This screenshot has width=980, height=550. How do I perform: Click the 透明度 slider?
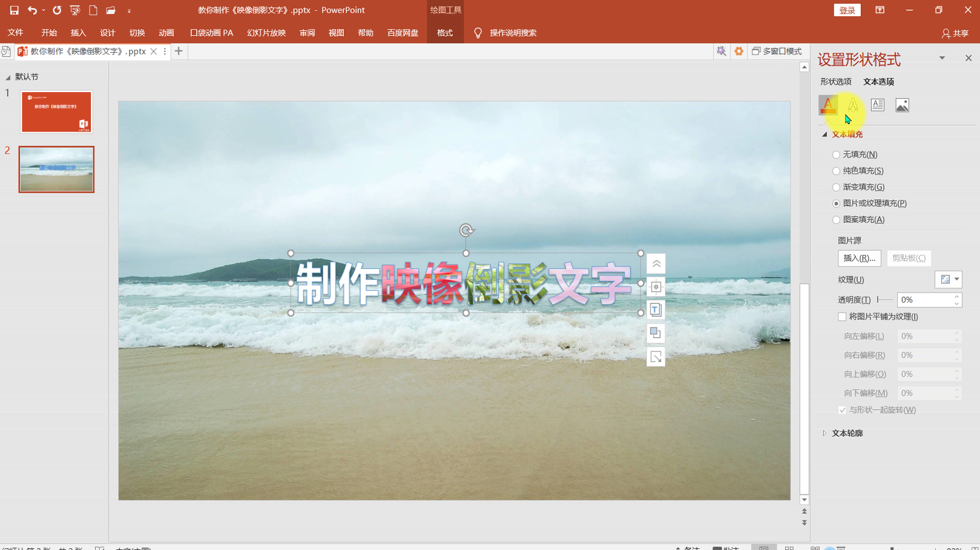point(885,300)
